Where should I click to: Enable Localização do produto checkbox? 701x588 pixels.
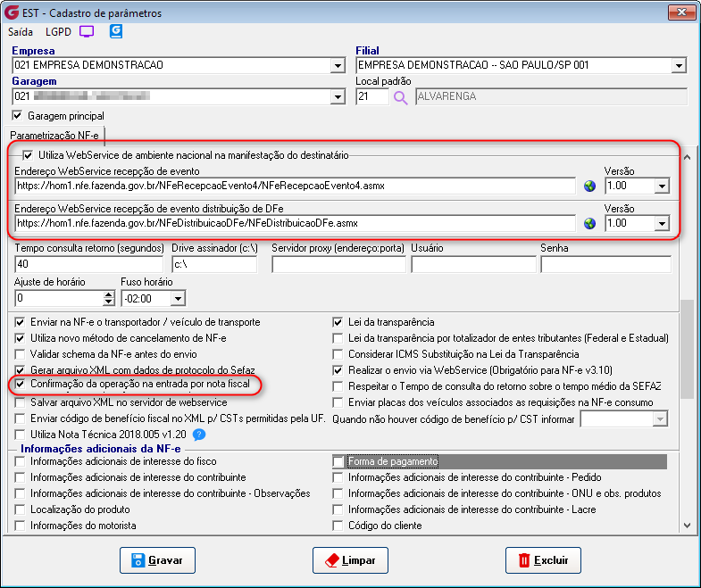20,509
